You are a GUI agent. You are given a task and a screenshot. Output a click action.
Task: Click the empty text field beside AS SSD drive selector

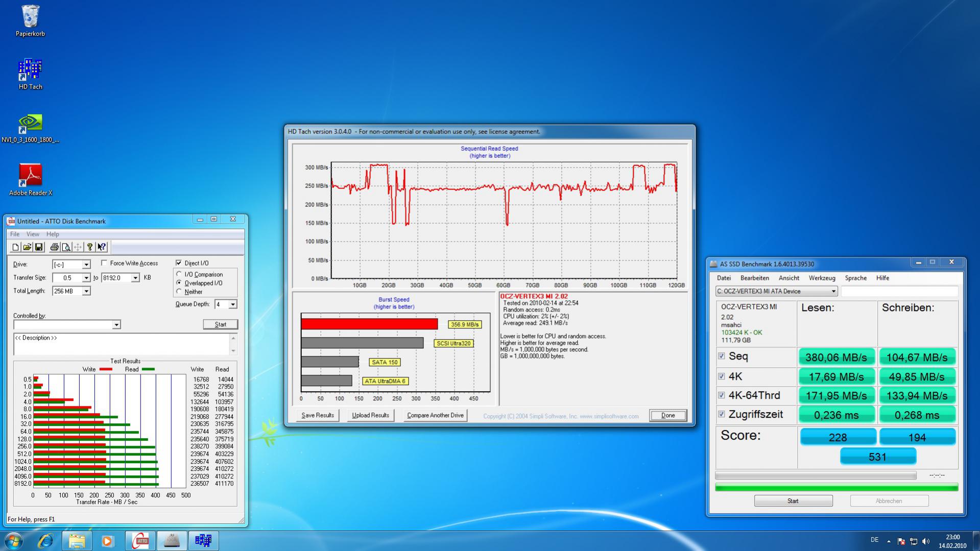click(x=899, y=291)
